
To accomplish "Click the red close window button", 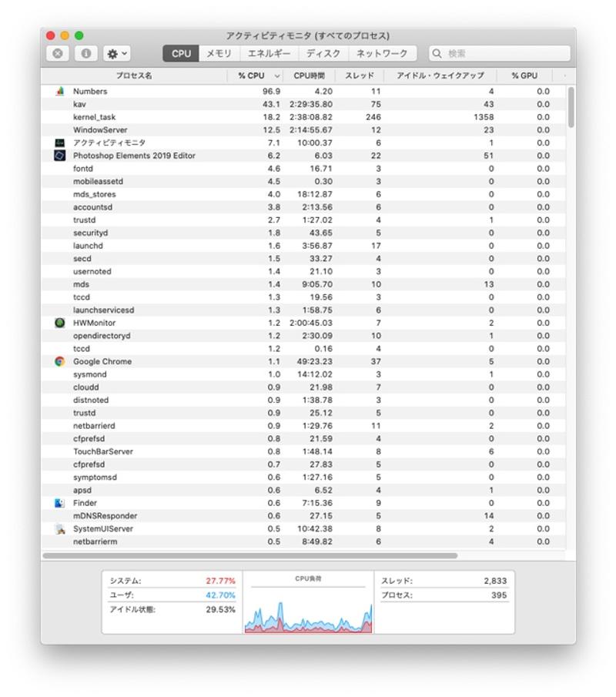I will click(x=51, y=35).
